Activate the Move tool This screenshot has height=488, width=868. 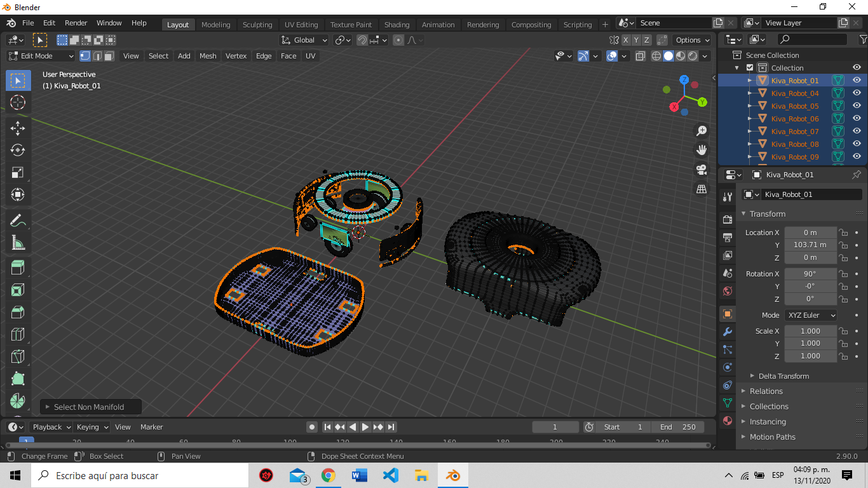tap(18, 128)
